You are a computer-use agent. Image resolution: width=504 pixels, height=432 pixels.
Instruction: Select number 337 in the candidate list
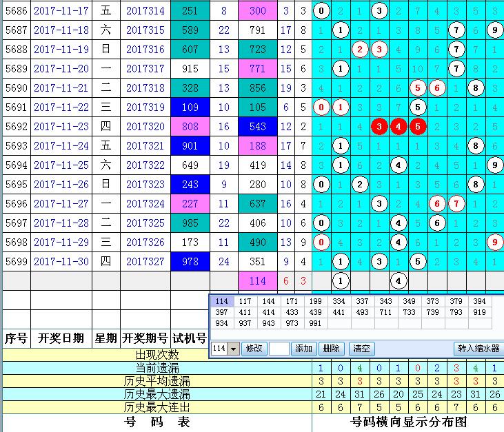[363, 301]
